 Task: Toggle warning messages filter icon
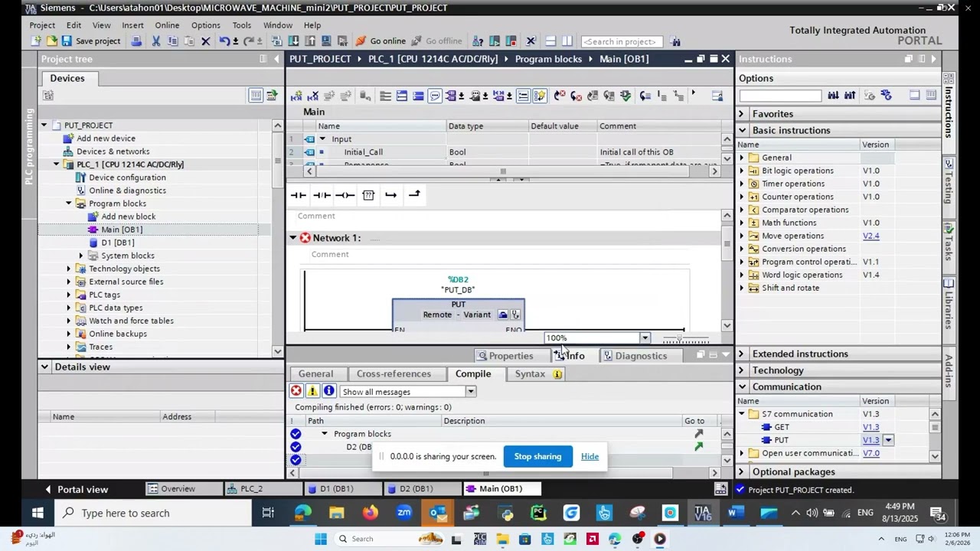click(x=312, y=391)
